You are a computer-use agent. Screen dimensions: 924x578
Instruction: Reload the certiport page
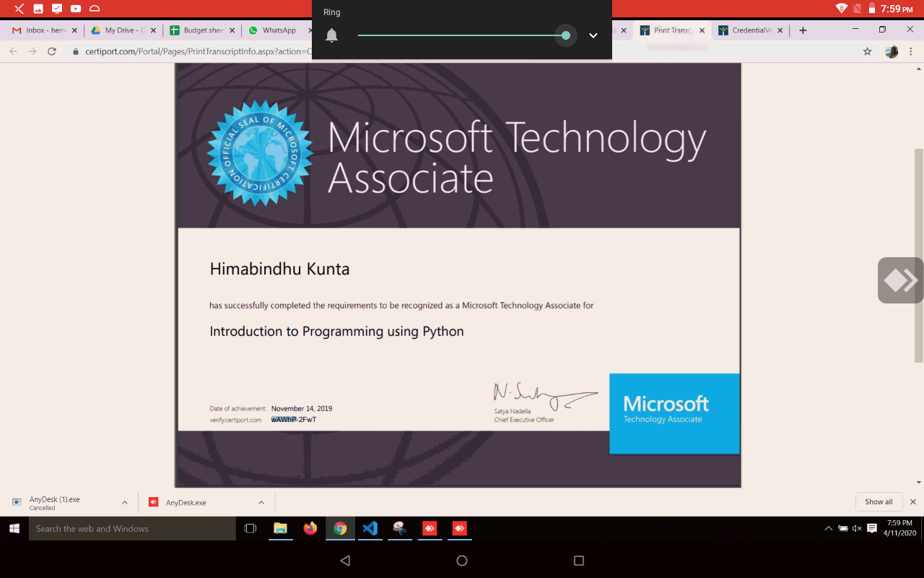(52, 51)
